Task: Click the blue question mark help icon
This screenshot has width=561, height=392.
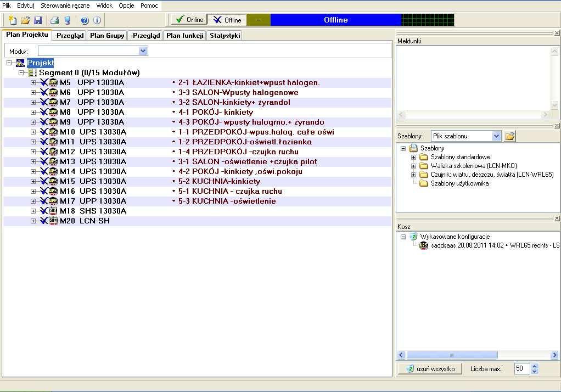Action: (85, 20)
